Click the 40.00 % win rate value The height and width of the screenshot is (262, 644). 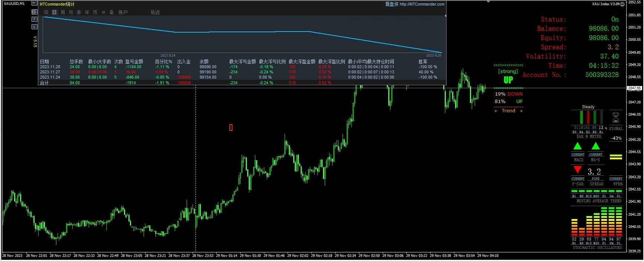[426, 72]
